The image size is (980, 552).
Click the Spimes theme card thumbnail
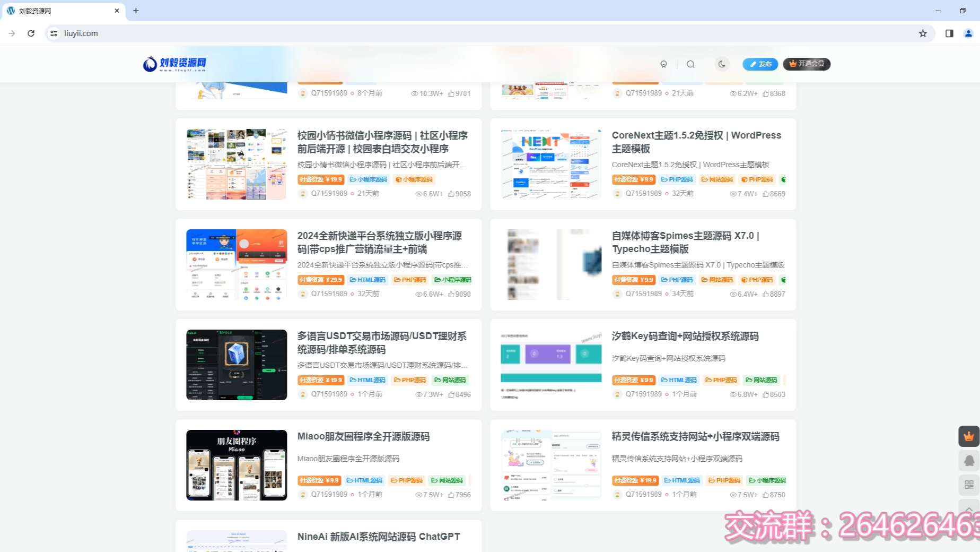(551, 264)
